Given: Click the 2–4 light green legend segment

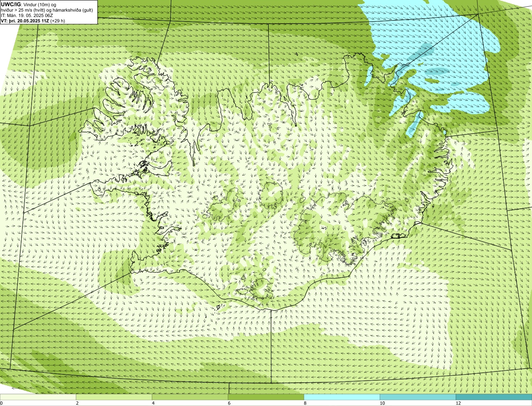Looking at the screenshot, I should pyautogui.click(x=114, y=397).
